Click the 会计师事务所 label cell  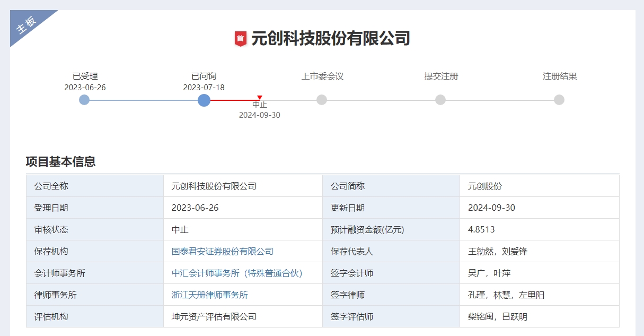[95, 273]
